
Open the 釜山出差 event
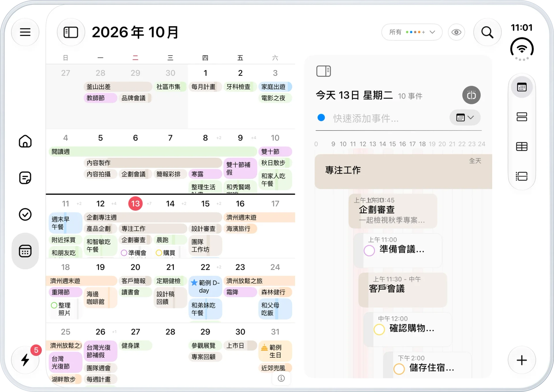click(x=118, y=87)
